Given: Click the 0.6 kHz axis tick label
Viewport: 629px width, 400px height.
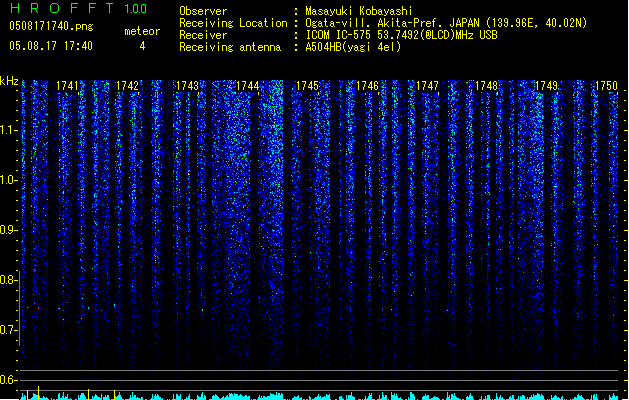Looking at the screenshot, I should (x=7, y=380).
